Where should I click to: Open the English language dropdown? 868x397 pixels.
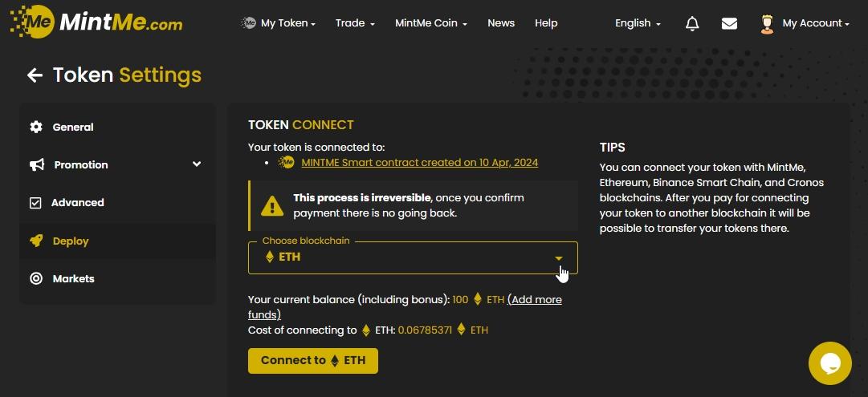[638, 23]
